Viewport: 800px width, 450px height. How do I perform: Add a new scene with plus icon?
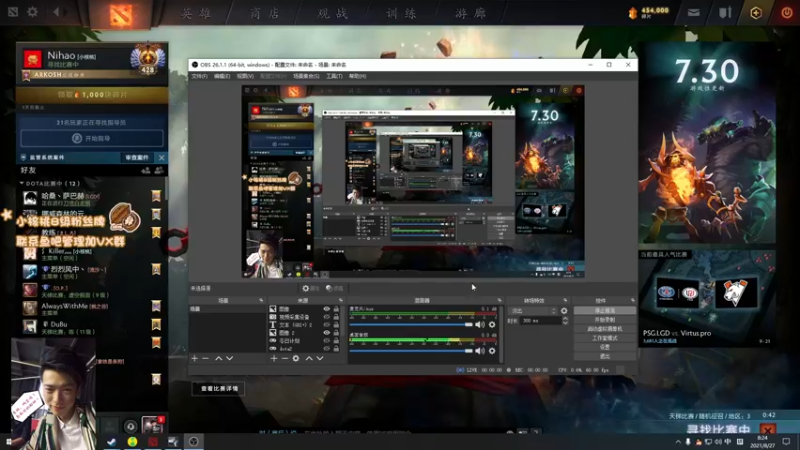[194, 359]
